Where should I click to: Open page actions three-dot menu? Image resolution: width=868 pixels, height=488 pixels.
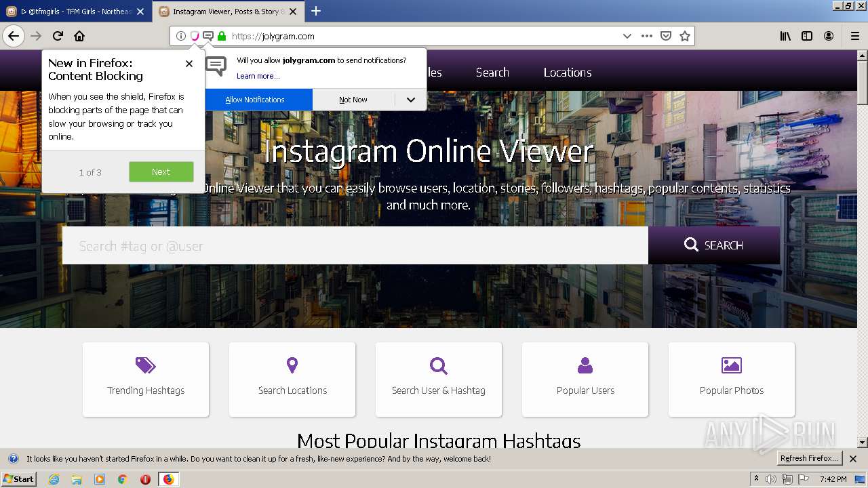(x=647, y=36)
